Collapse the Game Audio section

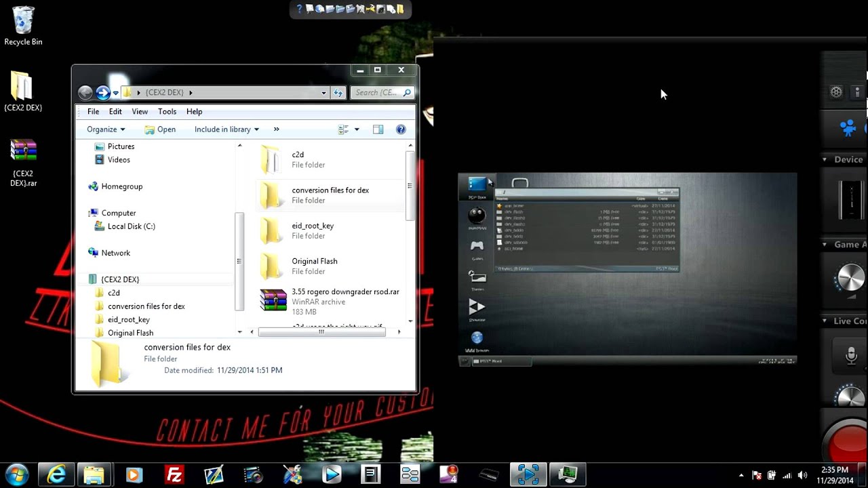click(x=825, y=245)
